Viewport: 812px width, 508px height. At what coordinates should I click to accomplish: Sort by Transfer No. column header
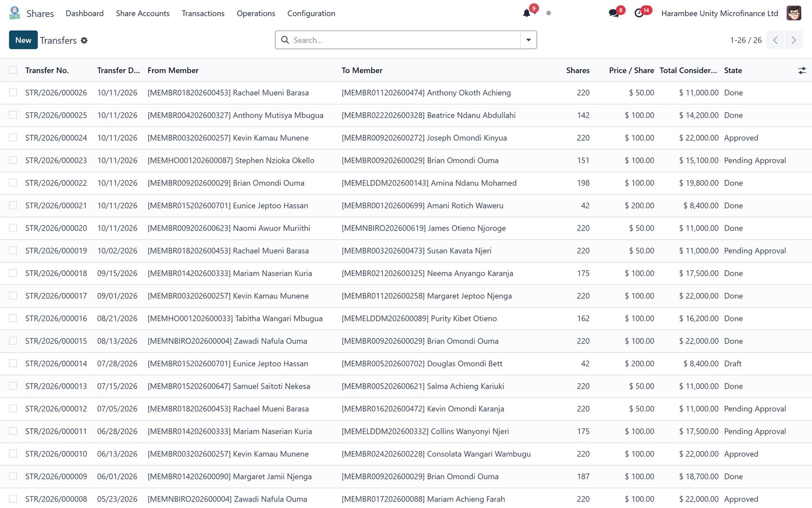47,71
